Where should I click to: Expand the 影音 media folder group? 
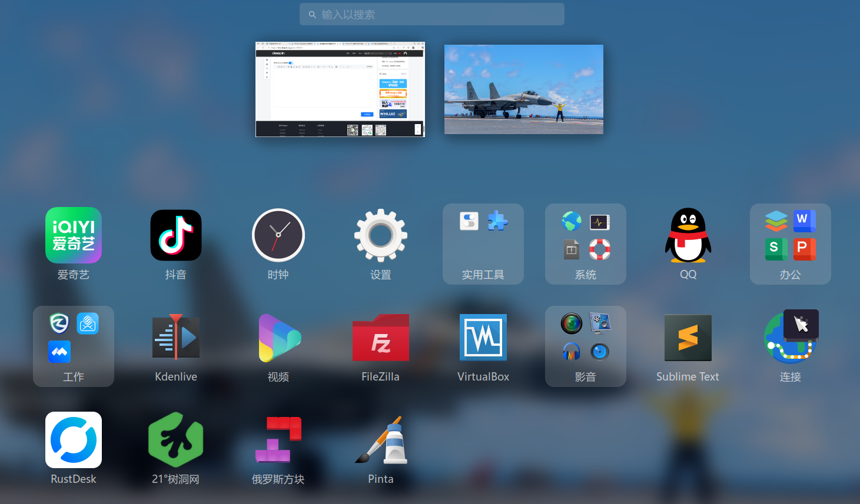click(x=586, y=346)
